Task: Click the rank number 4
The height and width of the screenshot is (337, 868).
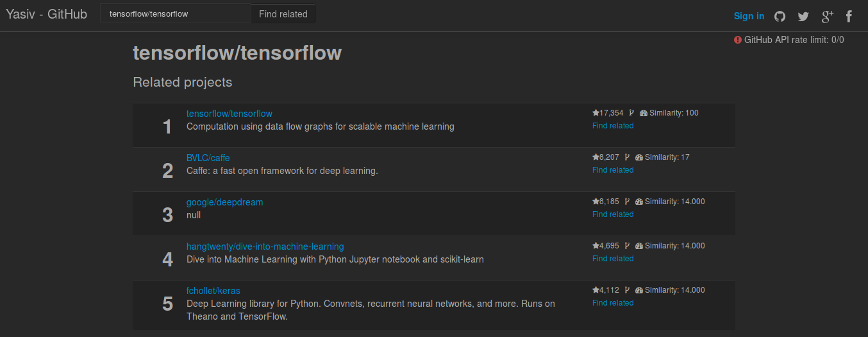Action: coord(167,259)
